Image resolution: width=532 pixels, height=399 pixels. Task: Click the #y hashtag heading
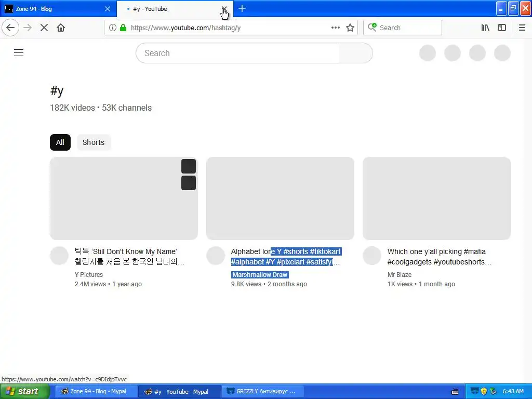(57, 91)
